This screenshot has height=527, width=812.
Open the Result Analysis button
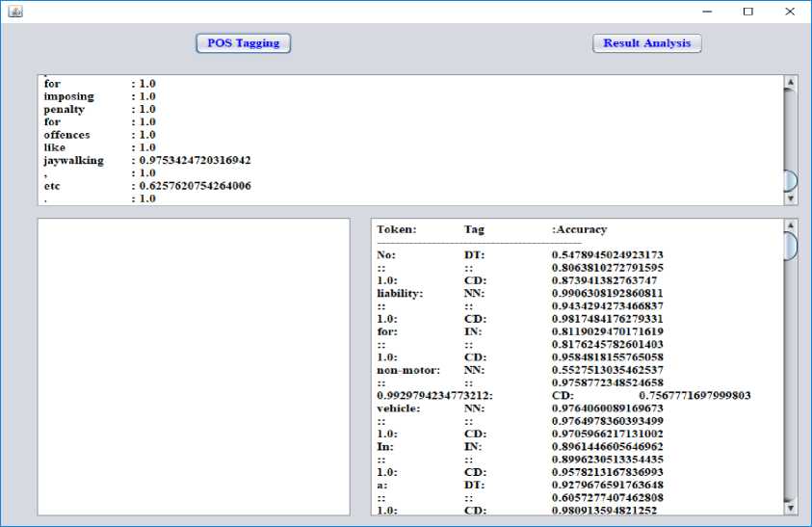coord(646,43)
